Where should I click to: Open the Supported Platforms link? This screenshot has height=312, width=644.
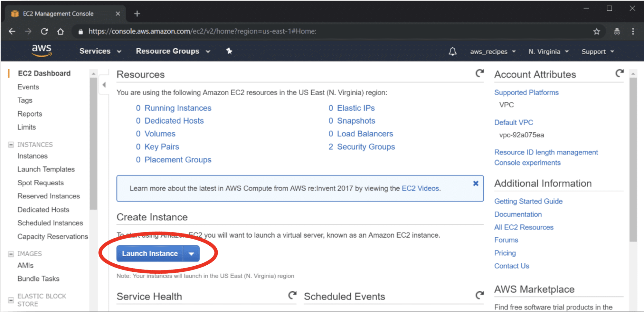[526, 92]
